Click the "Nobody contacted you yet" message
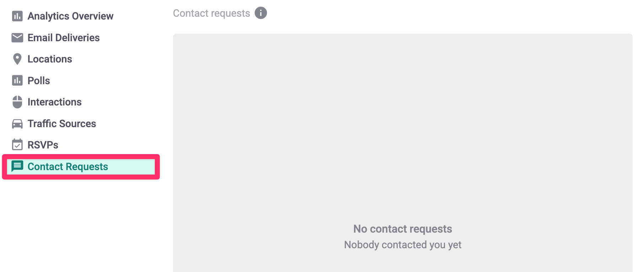Screen dimensions: 644x272 402,245
